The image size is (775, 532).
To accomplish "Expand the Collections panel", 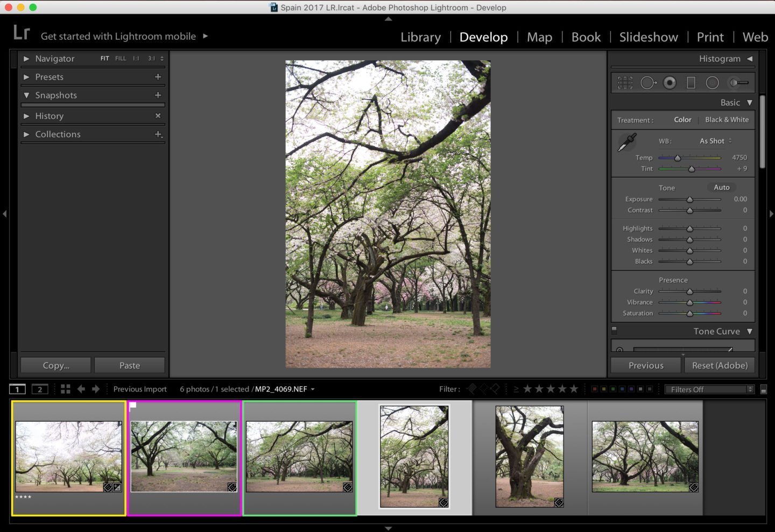I will click(26, 134).
